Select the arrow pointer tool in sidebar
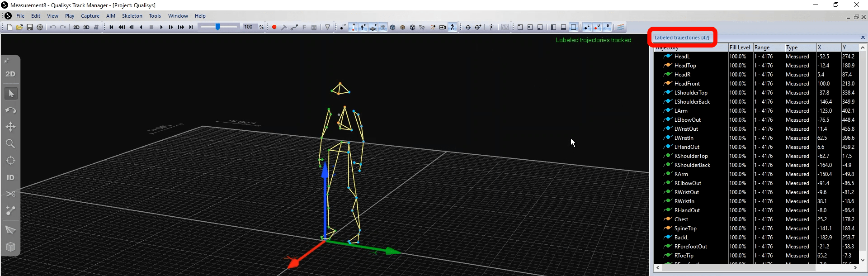The width and height of the screenshot is (868, 276). coord(11,94)
